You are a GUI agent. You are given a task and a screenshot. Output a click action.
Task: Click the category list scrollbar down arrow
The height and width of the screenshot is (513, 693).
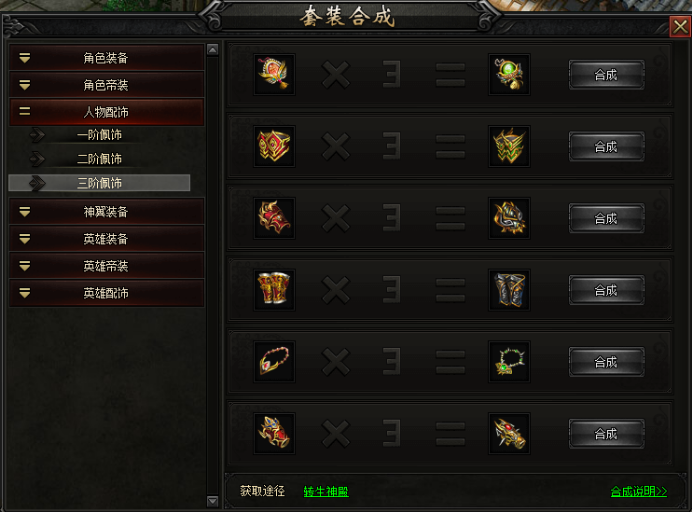(x=213, y=501)
